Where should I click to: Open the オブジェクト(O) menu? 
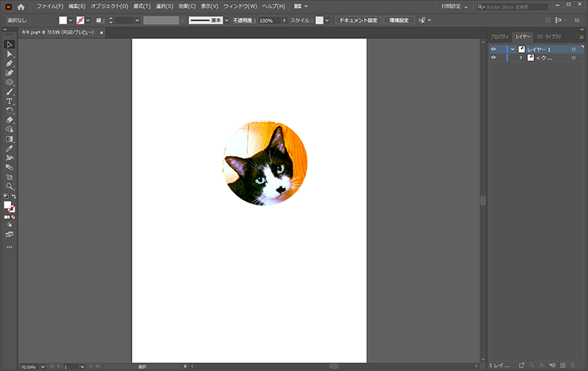(109, 6)
